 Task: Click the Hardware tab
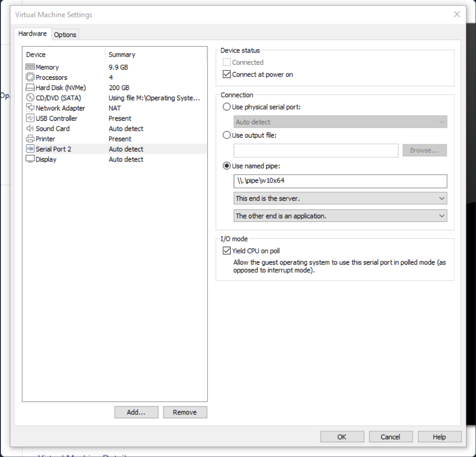pos(33,33)
